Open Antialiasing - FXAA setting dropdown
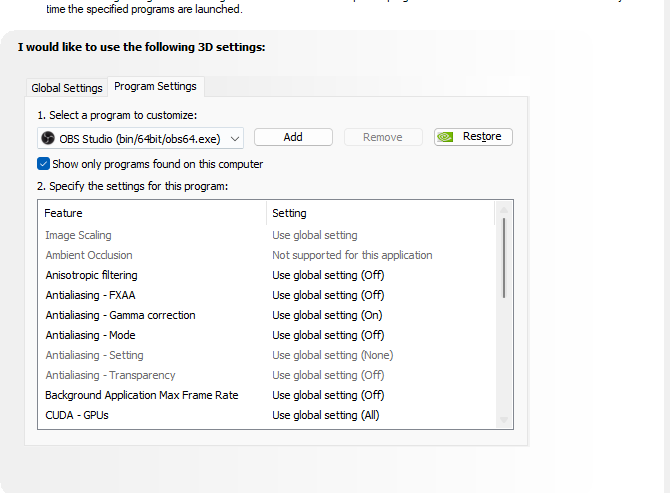This screenshot has height=493, width=670. pos(328,295)
